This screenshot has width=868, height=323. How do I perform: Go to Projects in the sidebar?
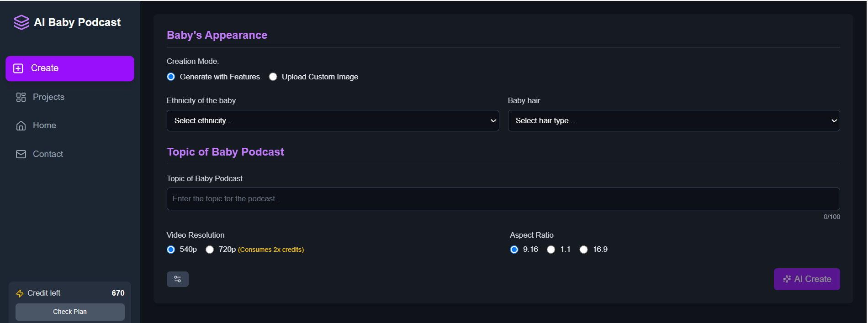48,97
